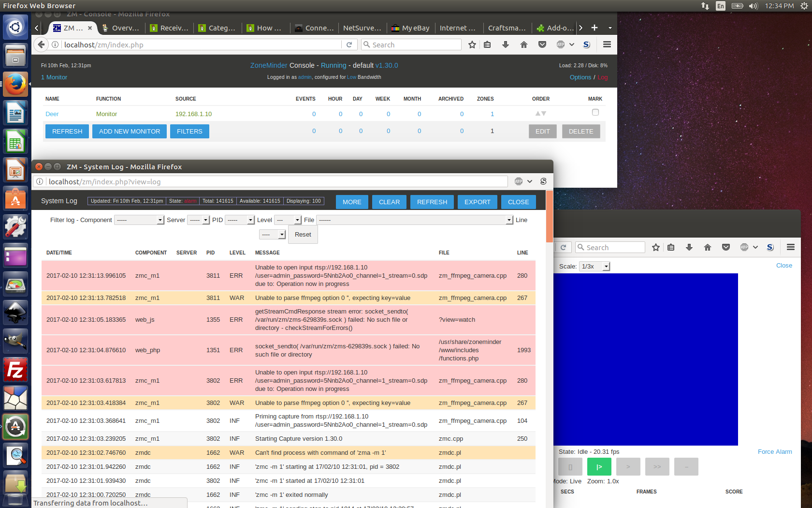This screenshot has width=812, height=508.
Task: Open Files manager from the launcher
Action: click(15, 56)
